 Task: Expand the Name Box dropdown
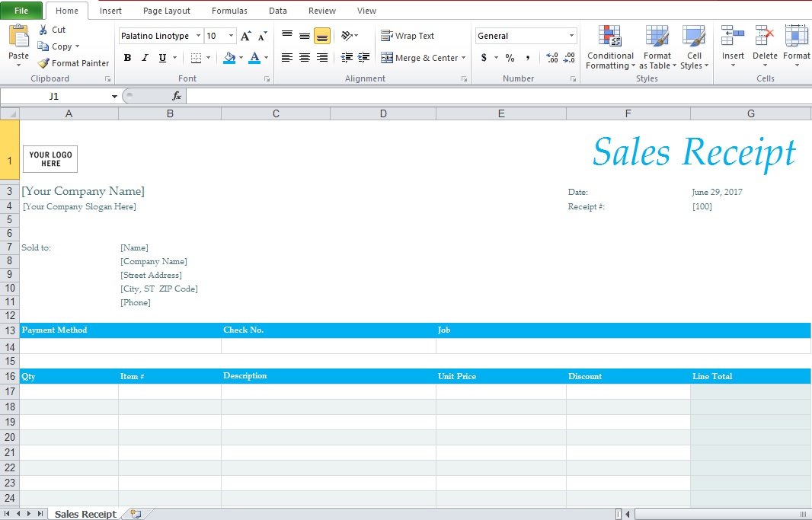click(x=114, y=96)
